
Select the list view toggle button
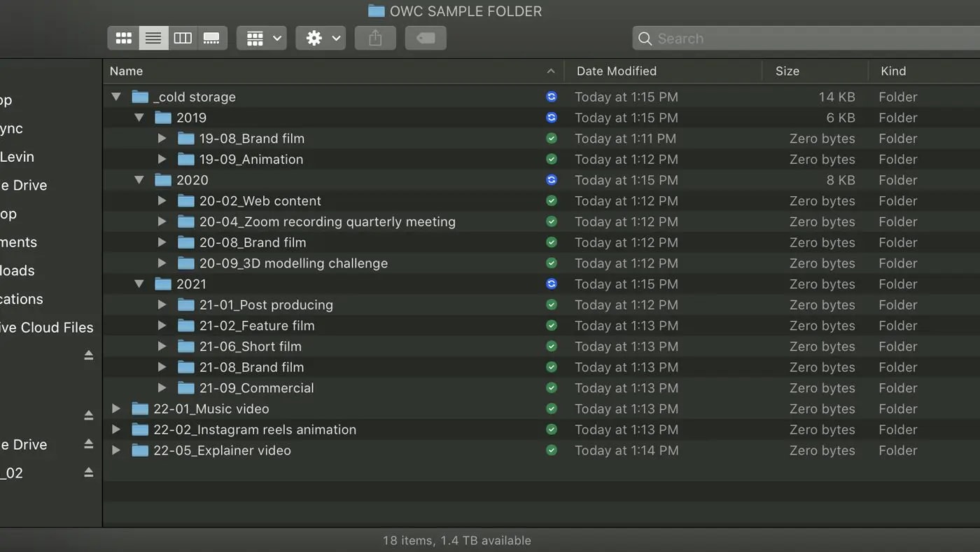tap(153, 39)
